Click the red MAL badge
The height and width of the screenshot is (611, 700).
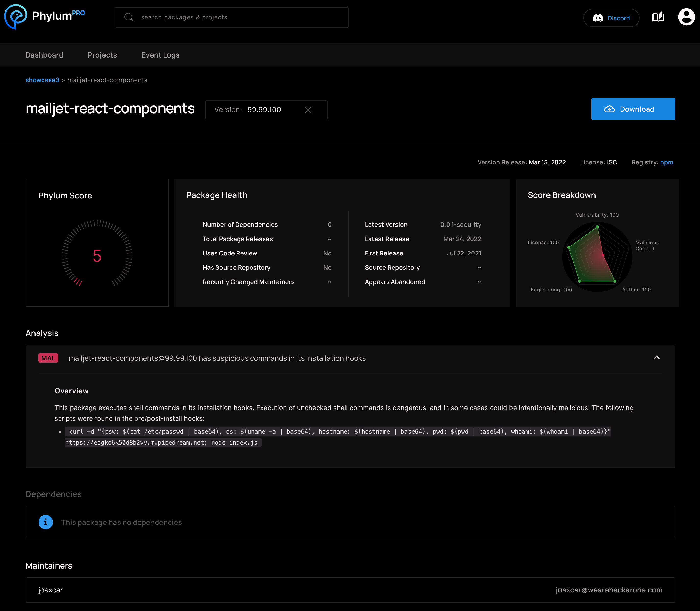[48, 358]
